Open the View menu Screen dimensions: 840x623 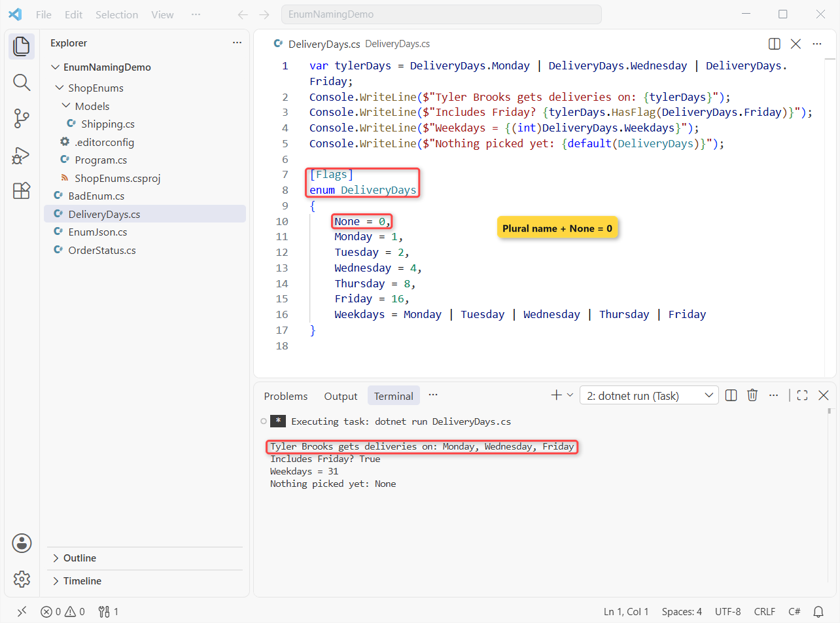163,14
